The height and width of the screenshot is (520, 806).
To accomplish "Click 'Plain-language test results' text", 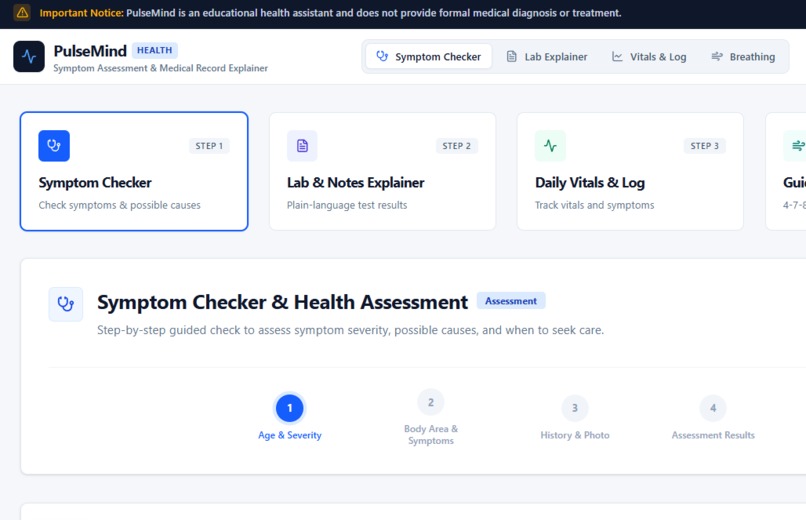I will (347, 205).
